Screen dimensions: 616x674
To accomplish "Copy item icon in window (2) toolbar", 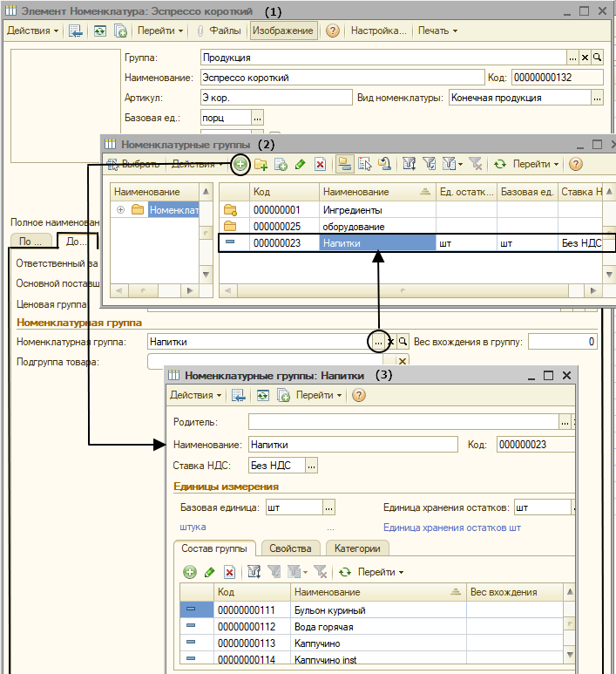I will point(281,164).
